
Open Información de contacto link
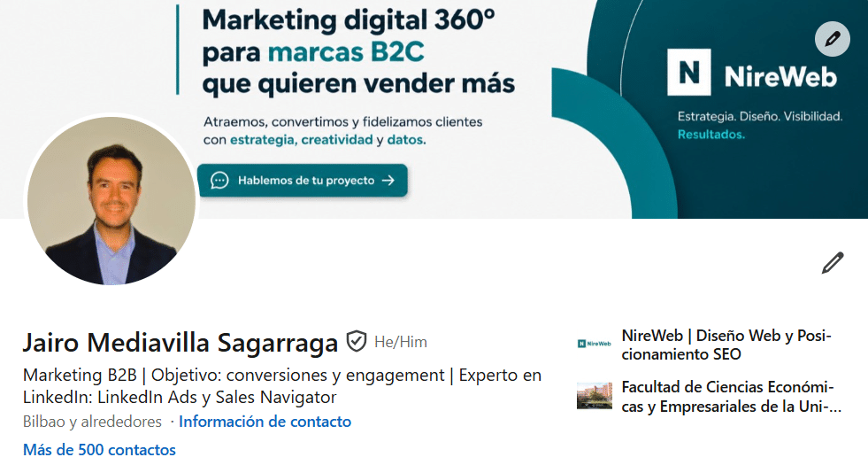pyautogui.click(x=265, y=422)
